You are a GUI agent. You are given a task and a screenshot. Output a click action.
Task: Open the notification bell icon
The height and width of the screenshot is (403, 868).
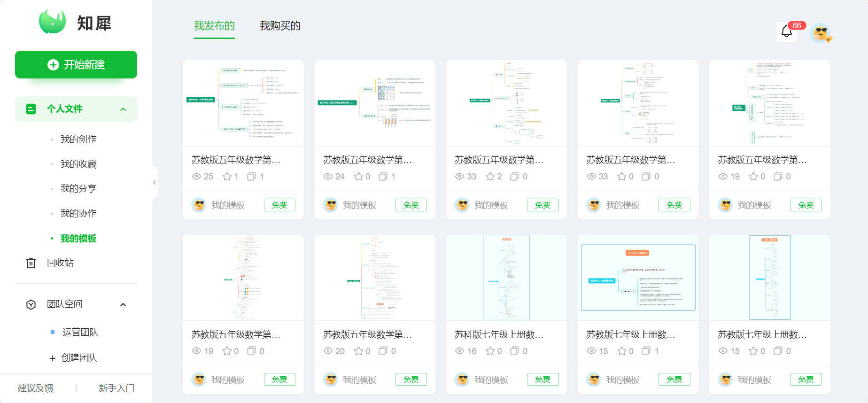point(787,31)
